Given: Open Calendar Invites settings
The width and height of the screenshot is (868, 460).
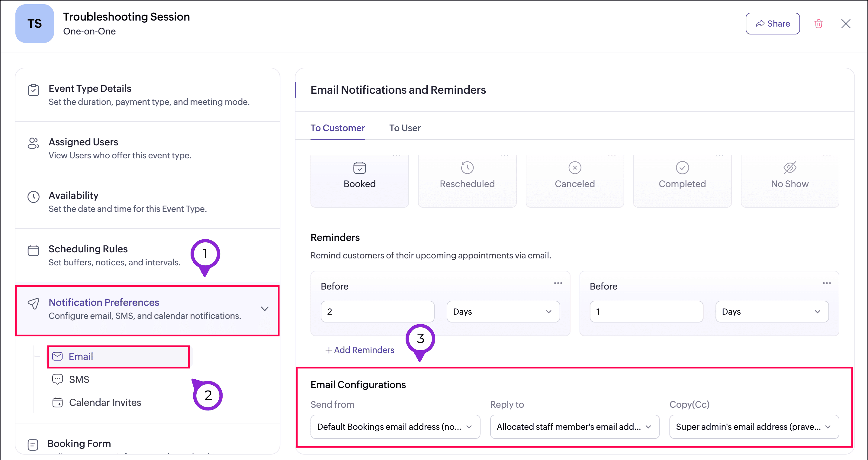Looking at the screenshot, I should coord(104,402).
